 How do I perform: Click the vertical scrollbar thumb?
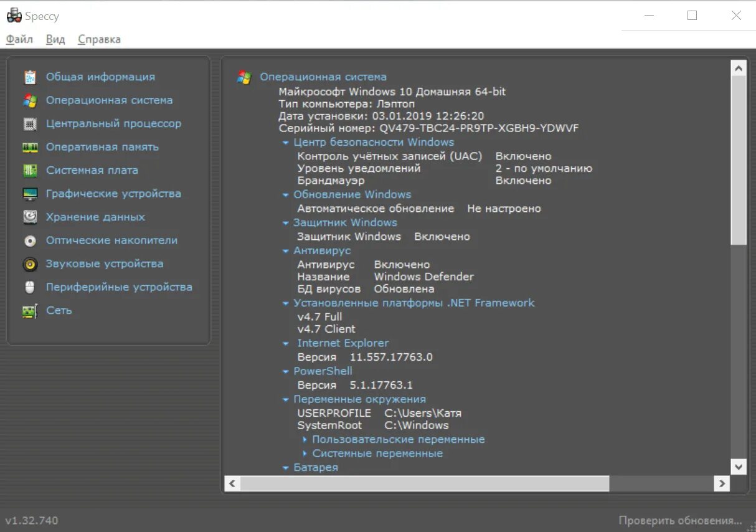tap(738, 160)
